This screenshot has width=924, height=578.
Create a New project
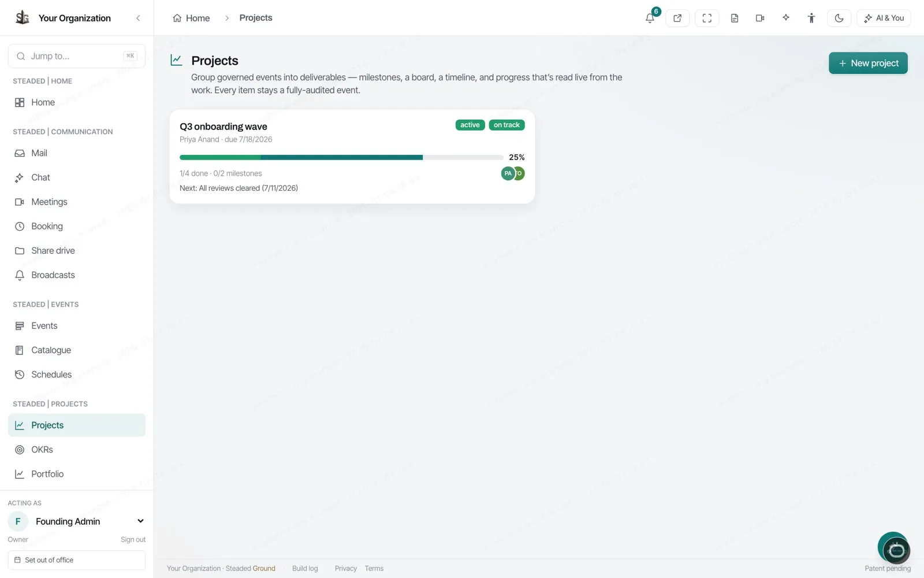[x=868, y=63]
